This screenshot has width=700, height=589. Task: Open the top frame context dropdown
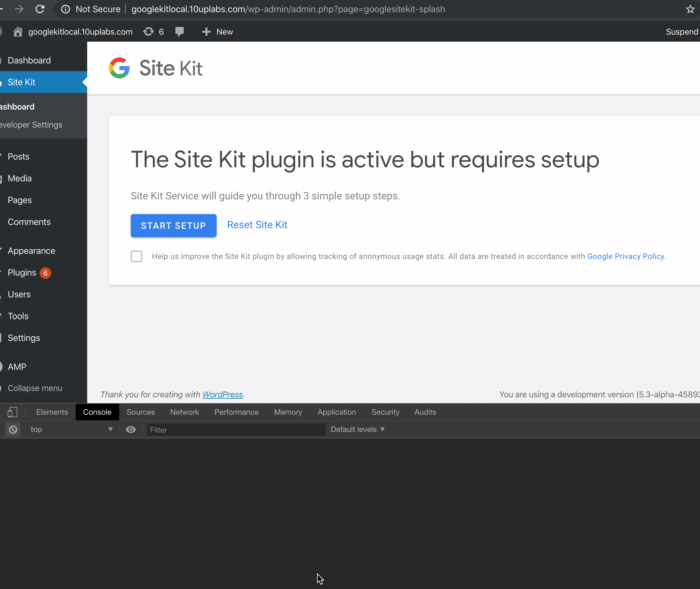(x=70, y=429)
